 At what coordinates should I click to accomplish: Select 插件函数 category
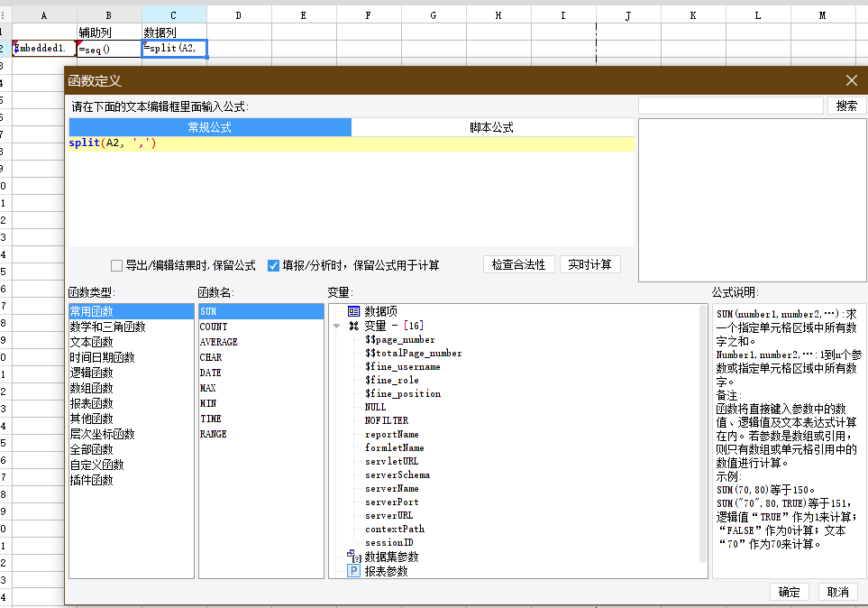132,480
